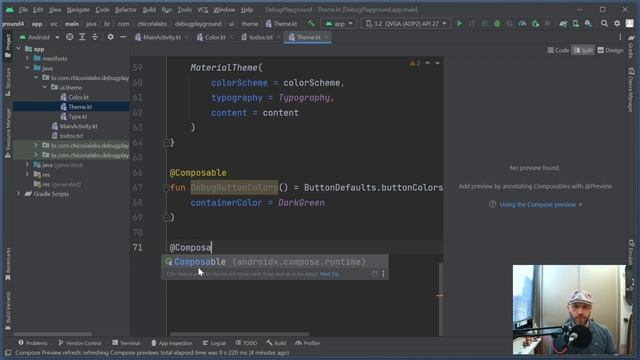Open completion popup more options
This screenshot has height=360, width=640.
coord(383,274)
